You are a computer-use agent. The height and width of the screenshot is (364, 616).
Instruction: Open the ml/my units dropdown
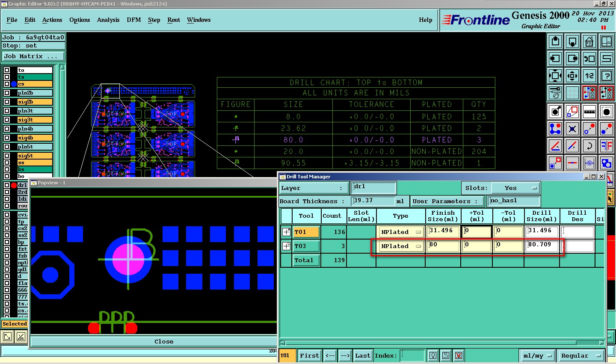click(x=537, y=355)
